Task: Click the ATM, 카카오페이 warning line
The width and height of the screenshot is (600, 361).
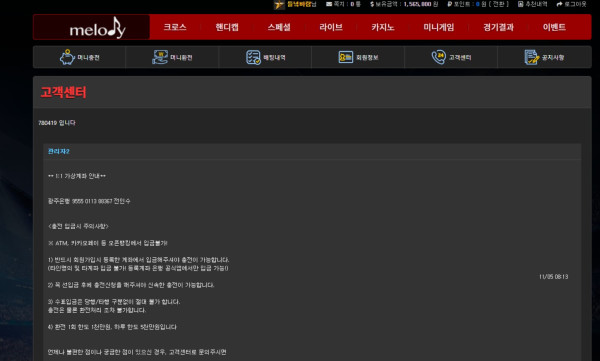Action: point(108,243)
